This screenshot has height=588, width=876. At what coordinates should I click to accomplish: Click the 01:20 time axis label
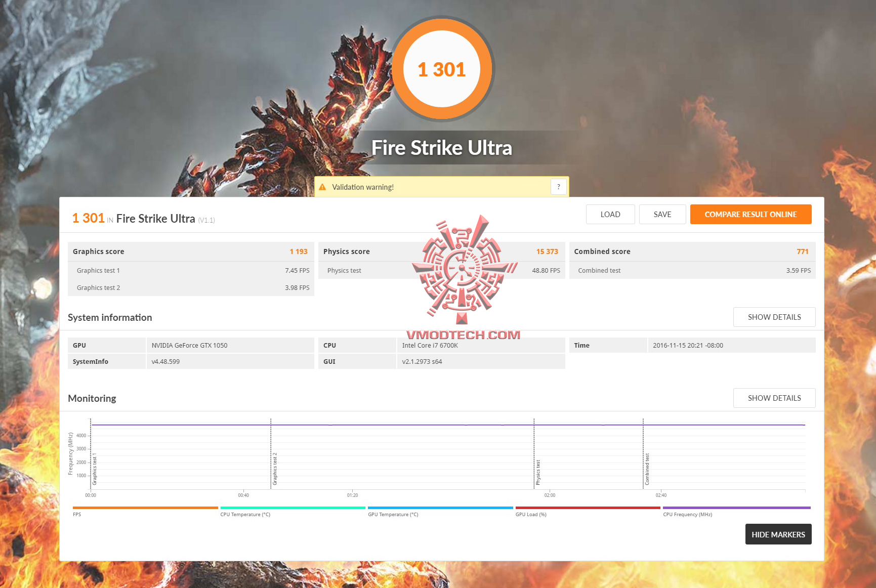click(x=353, y=495)
